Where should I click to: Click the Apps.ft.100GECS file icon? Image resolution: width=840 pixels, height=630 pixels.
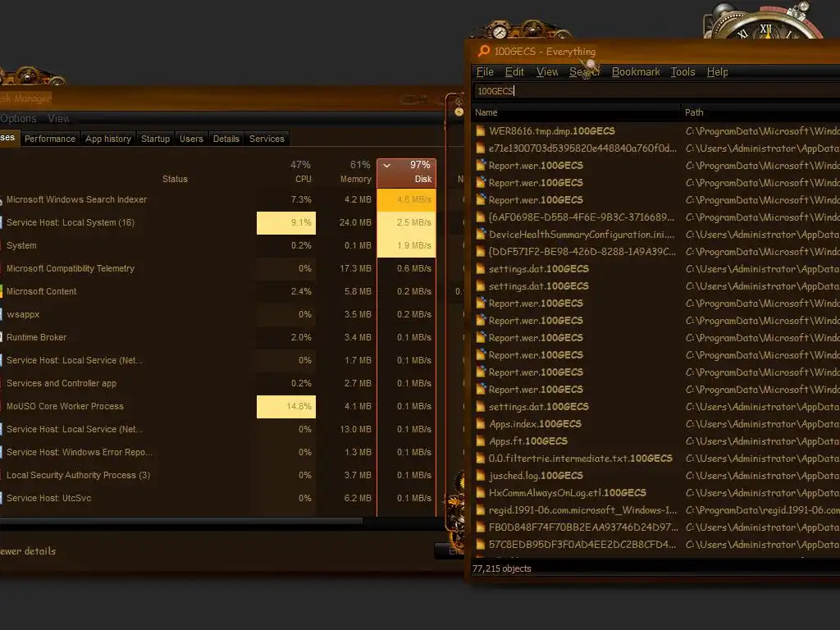(x=481, y=441)
